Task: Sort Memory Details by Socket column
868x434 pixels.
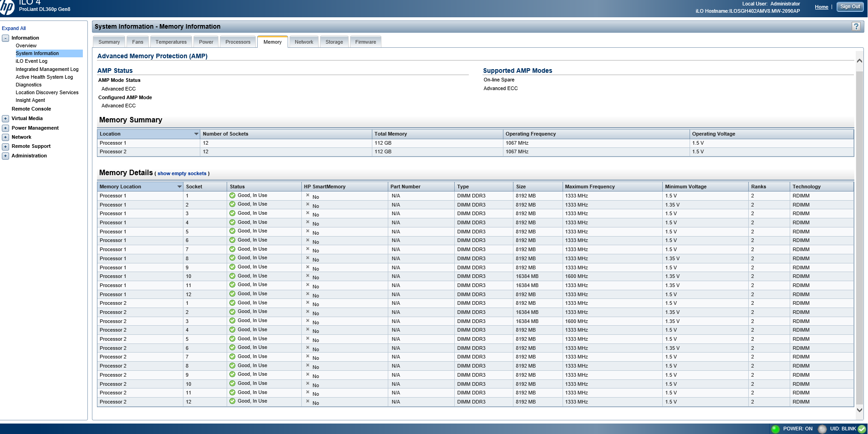Action: coord(205,187)
